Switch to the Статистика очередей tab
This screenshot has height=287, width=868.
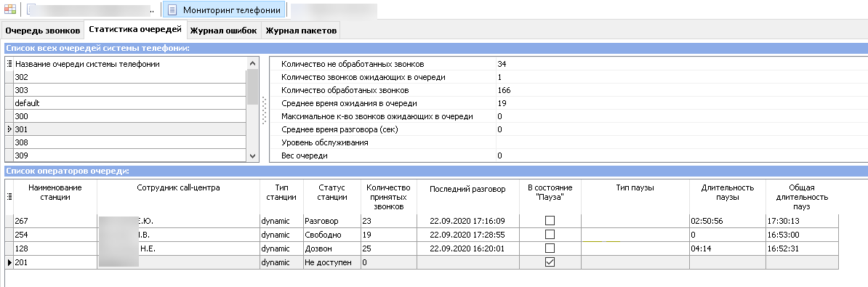(x=135, y=29)
